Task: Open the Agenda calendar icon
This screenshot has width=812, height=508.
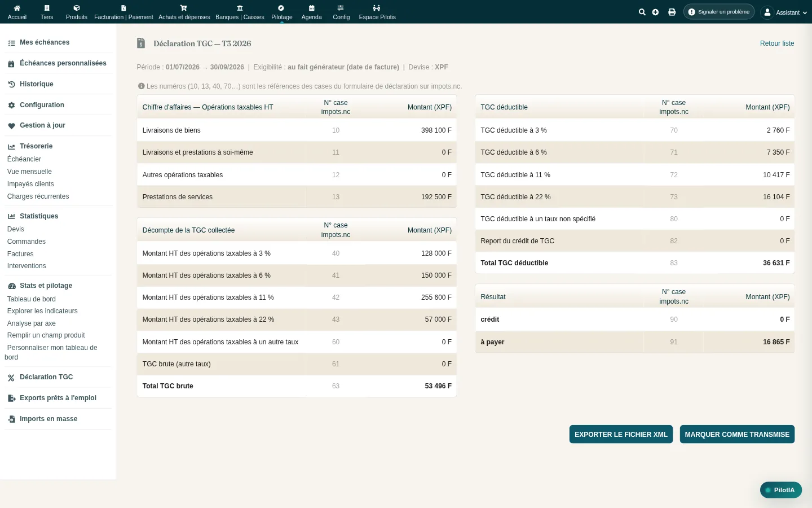Action: [x=311, y=8]
